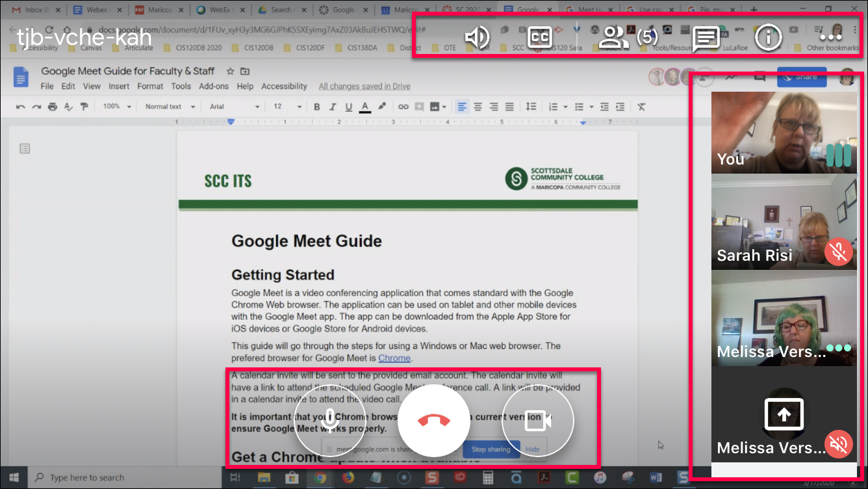Click the Undo arrow in Docs toolbar

point(21,107)
